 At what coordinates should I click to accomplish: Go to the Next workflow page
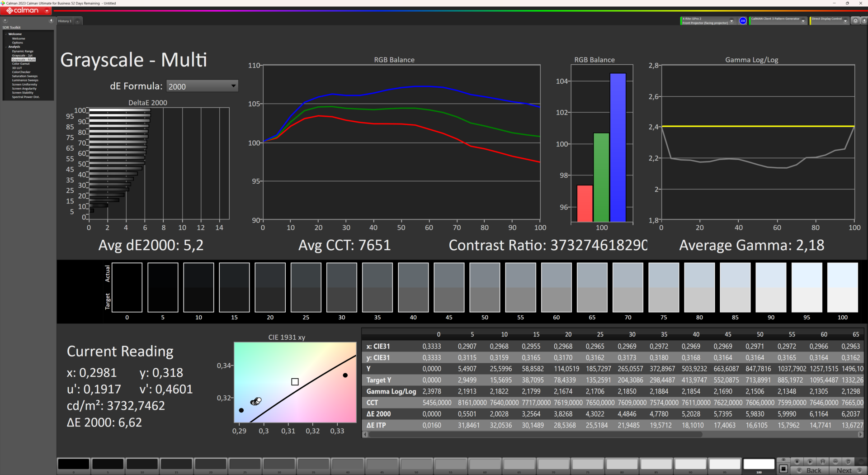(844, 470)
